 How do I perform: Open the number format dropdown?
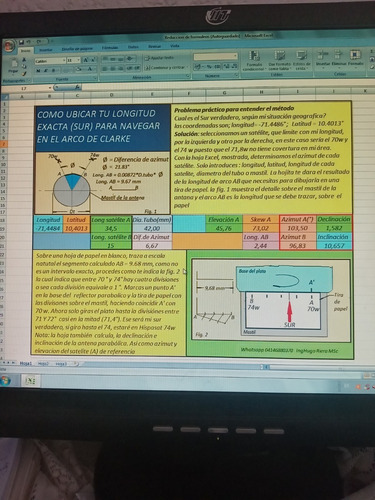(235, 56)
